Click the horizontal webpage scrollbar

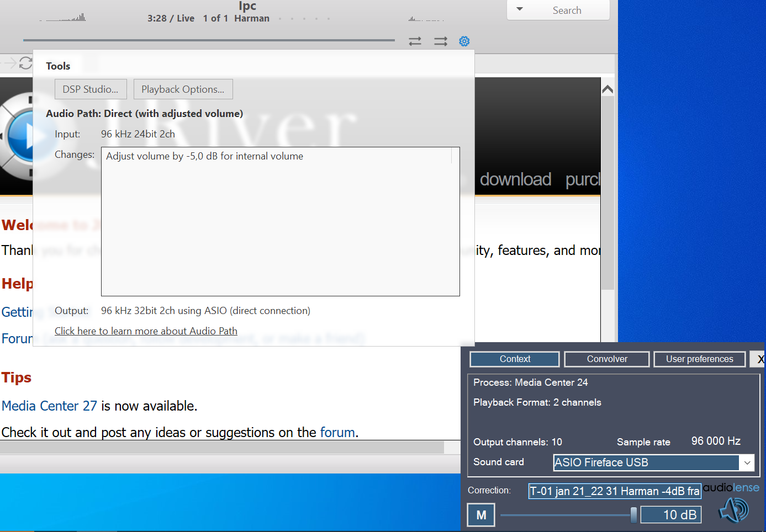tap(222, 447)
